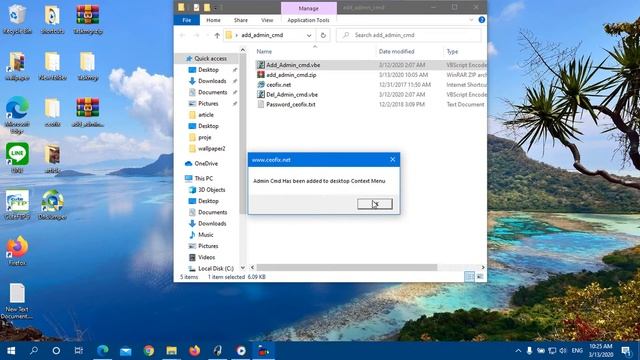This screenshot has width=640, height=360.
Task: Open Local Disk (C:) in navigation pane
Action: [216, 269]
